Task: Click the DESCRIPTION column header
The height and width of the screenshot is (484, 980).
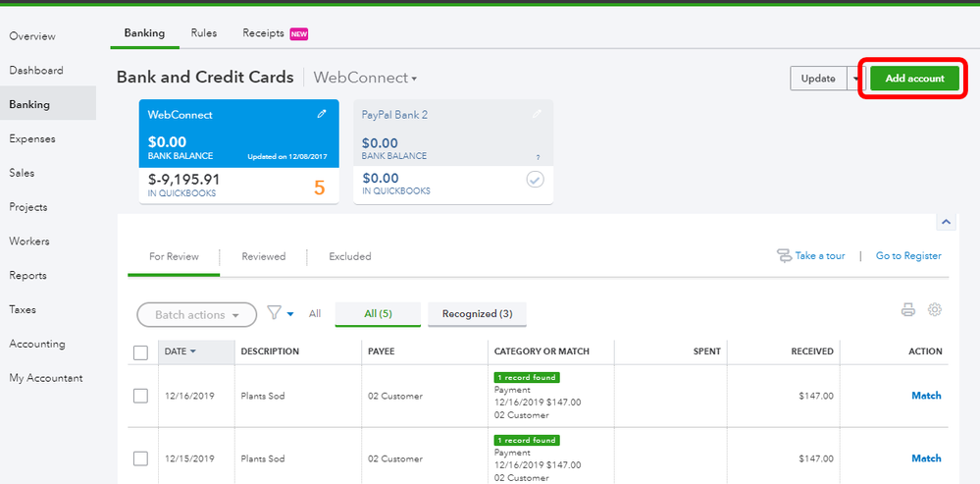Action: point(270,351)
